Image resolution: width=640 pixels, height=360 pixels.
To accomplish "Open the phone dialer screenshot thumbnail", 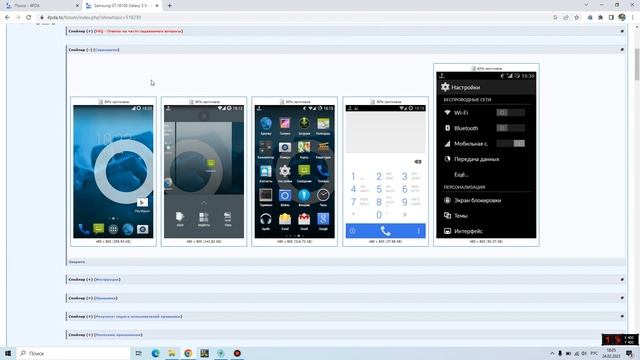I will [385, 171].
